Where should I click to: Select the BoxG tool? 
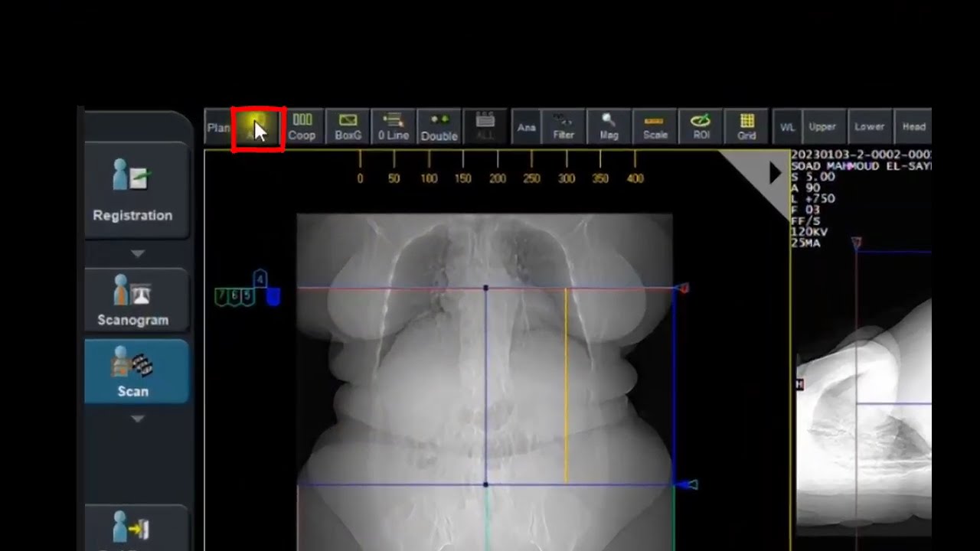coord(348,127)
